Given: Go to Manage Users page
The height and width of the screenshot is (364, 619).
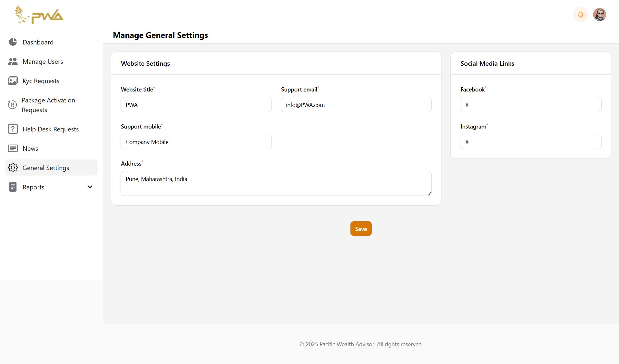Looking at the screenshot, I should (43, 62).
